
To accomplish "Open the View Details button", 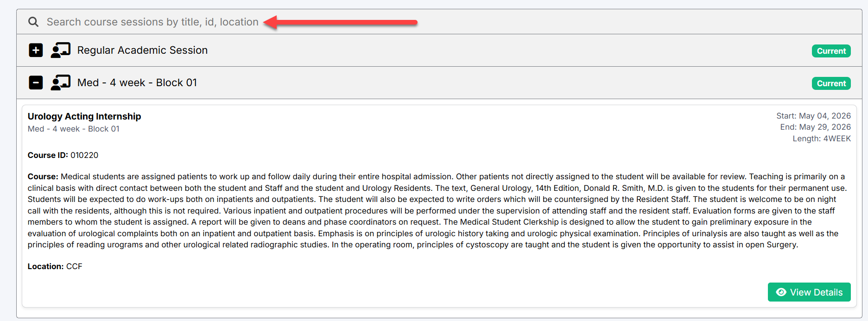I will pyautogui.click(x=809, y=292).
